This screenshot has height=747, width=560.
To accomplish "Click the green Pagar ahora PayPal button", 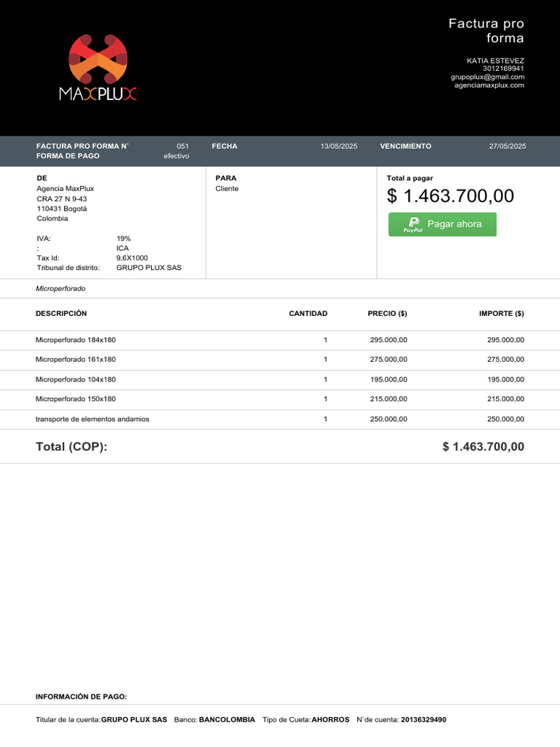I will tap(443, 225).
